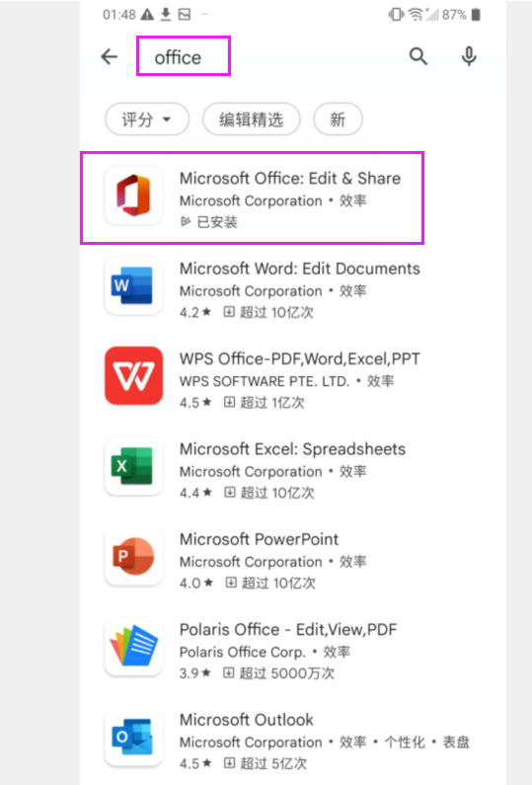Tap the battery status indicator
The height and width of the screenshot is (785, 532).
pos(476,15)
